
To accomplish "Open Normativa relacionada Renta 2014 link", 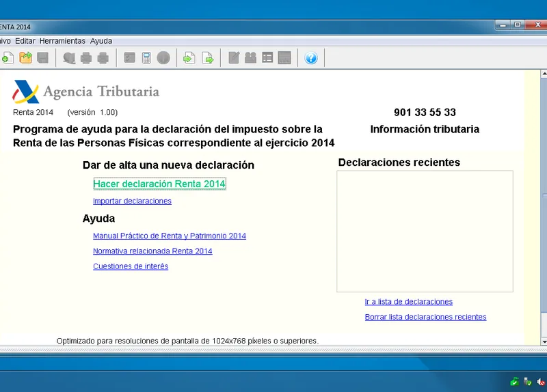I will tap(152, 251).
